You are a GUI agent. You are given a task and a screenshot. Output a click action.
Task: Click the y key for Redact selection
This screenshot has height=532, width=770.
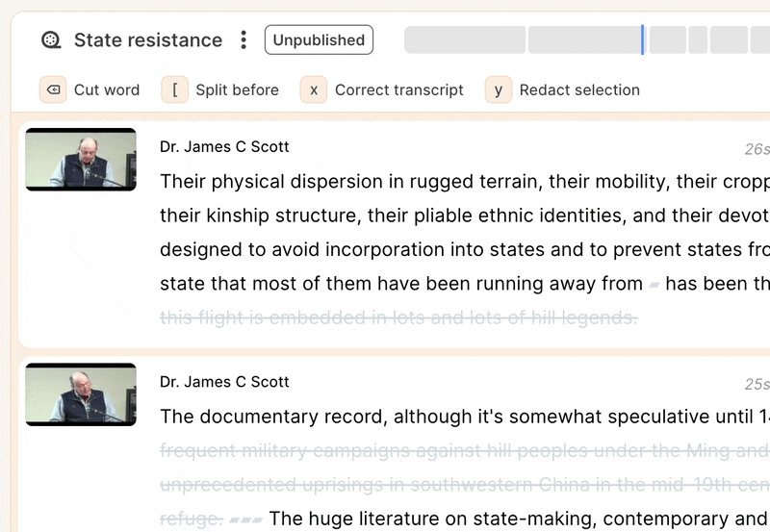[x=499, y=89]
